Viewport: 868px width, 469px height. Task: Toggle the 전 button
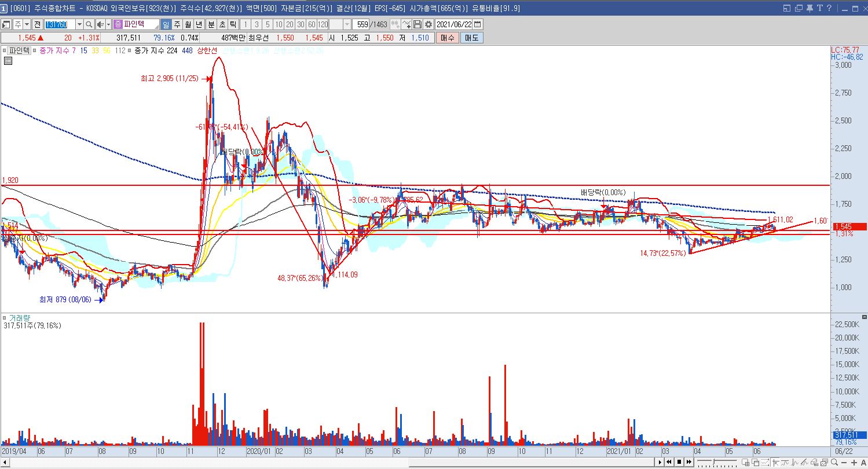click(38, 24)
